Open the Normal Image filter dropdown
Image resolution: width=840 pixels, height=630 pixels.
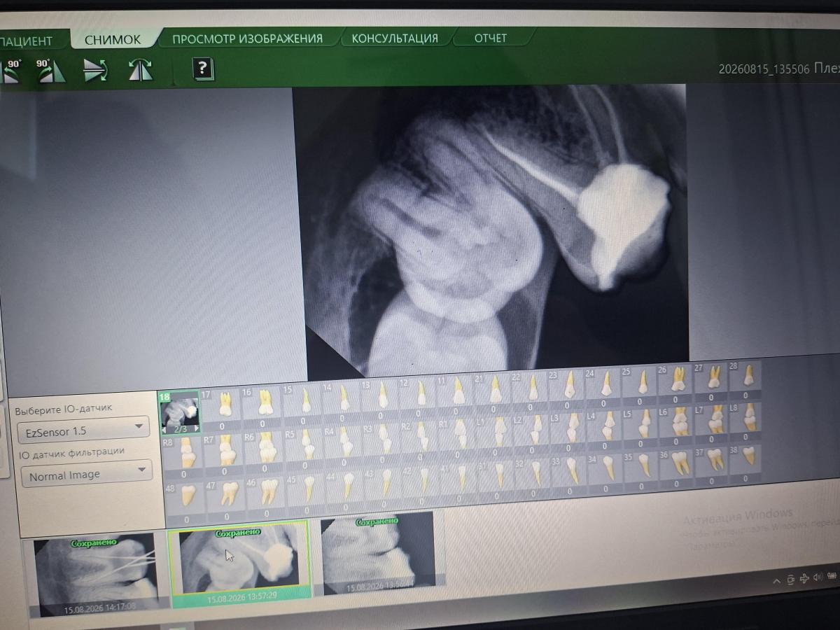[x=86, y=473]
